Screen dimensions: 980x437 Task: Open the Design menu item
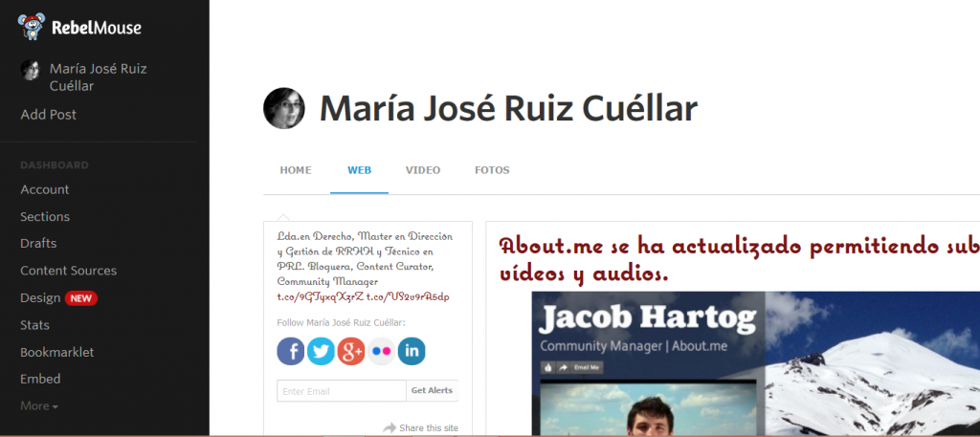40,297
